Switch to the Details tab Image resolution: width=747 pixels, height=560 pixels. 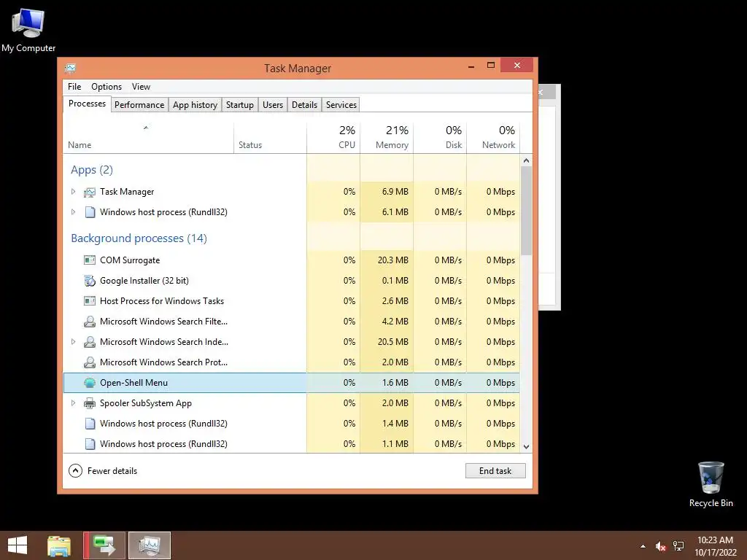tap(304, 105)
